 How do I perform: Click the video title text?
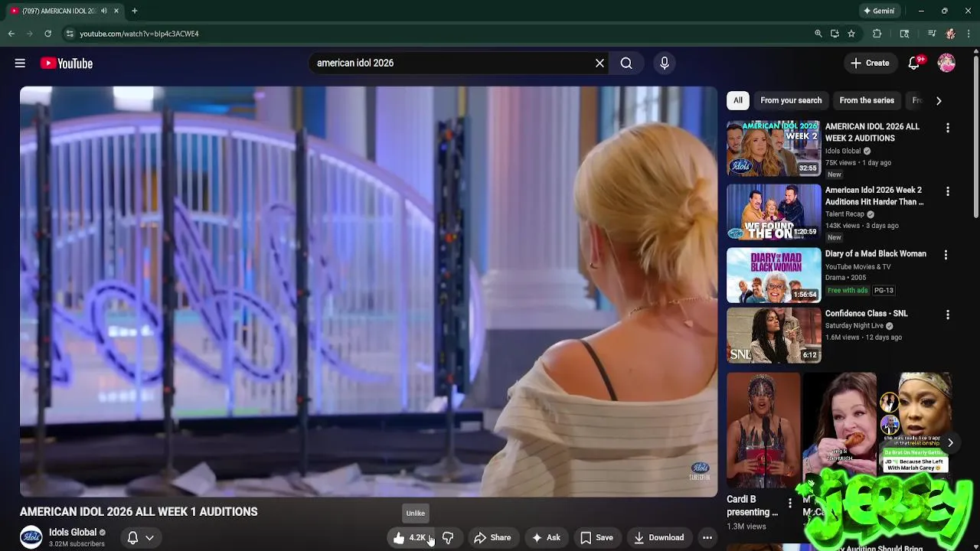[x=139, y=512]
